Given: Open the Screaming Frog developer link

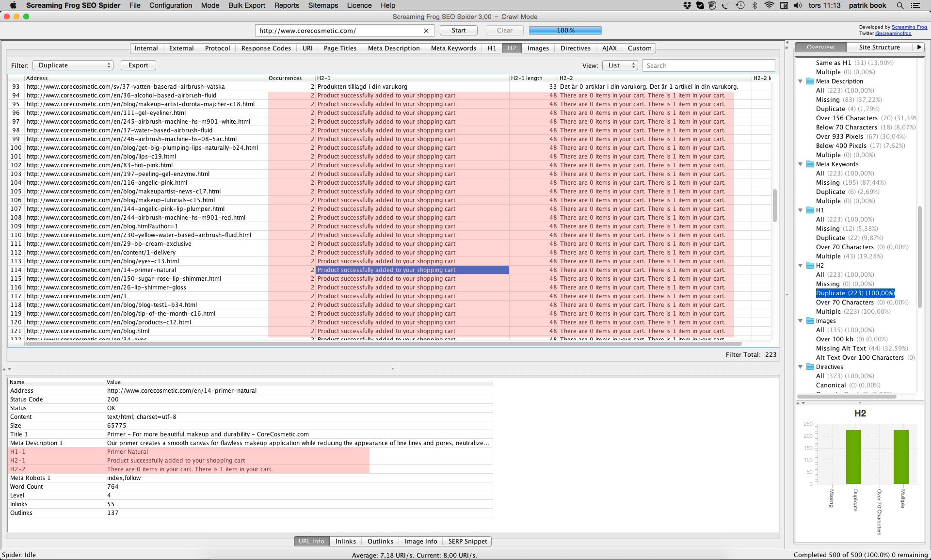Looking at the screenshot, I should pos(909,27).
